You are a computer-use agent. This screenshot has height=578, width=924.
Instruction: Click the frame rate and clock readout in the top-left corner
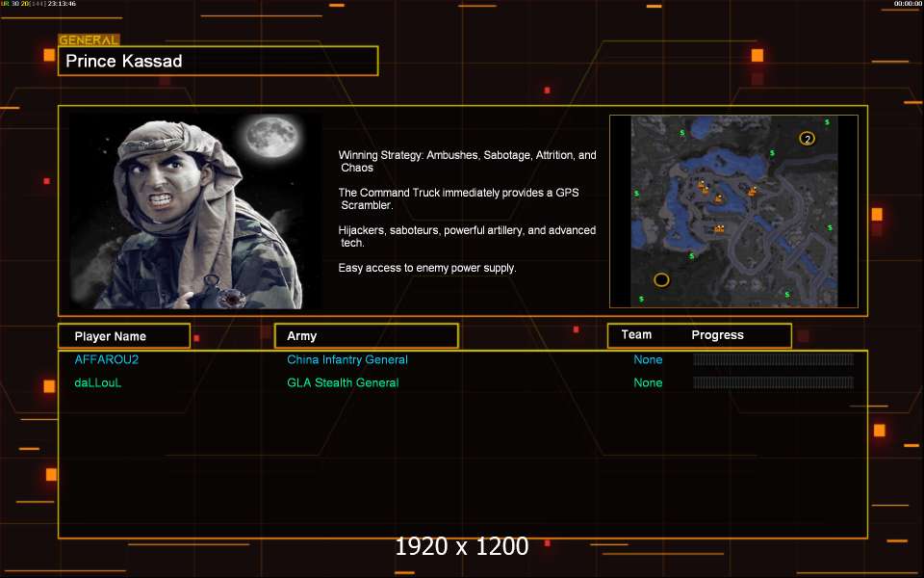coord(38,4)
